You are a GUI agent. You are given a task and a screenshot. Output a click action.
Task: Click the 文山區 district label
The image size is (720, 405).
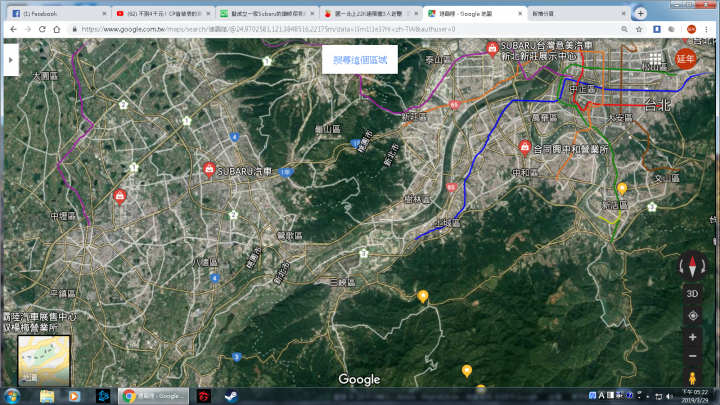[667, 178]
